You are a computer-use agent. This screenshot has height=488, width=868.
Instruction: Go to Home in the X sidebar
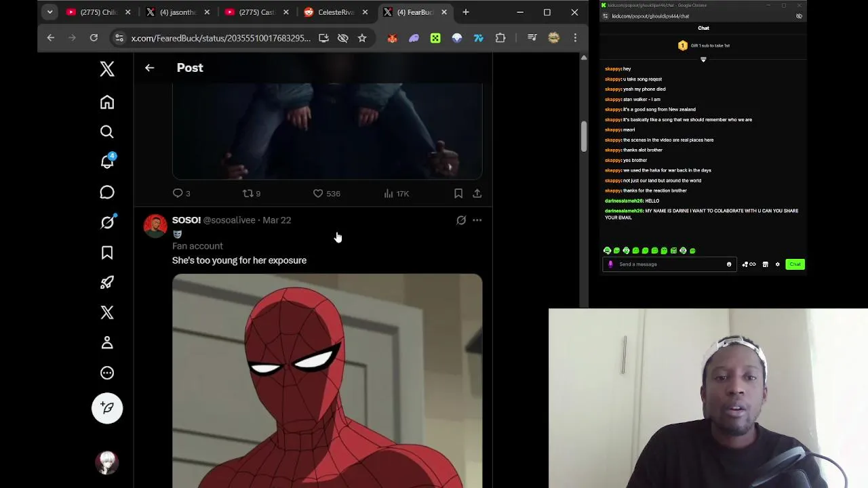[x=107, y=102]
